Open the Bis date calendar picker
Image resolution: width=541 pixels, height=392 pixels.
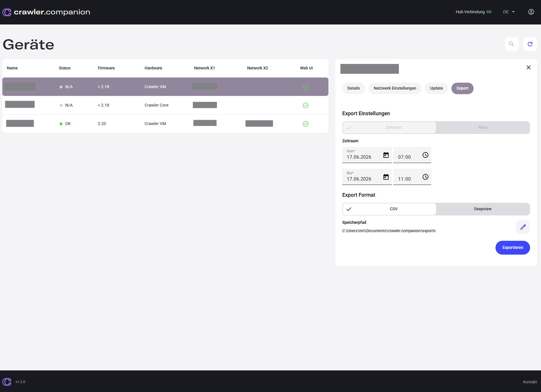pyautogui.click(x=386, y=177)
